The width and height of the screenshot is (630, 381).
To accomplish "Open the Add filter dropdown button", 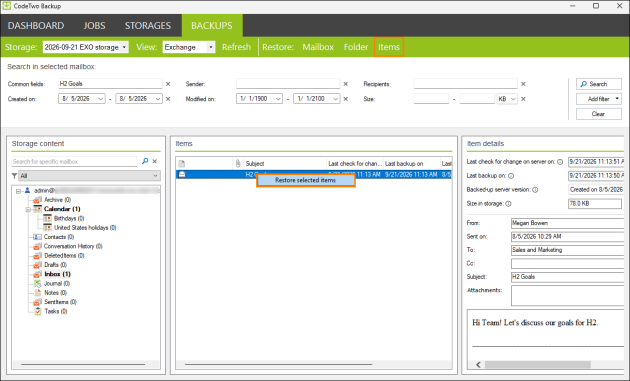I will click(x=599, y=99).
